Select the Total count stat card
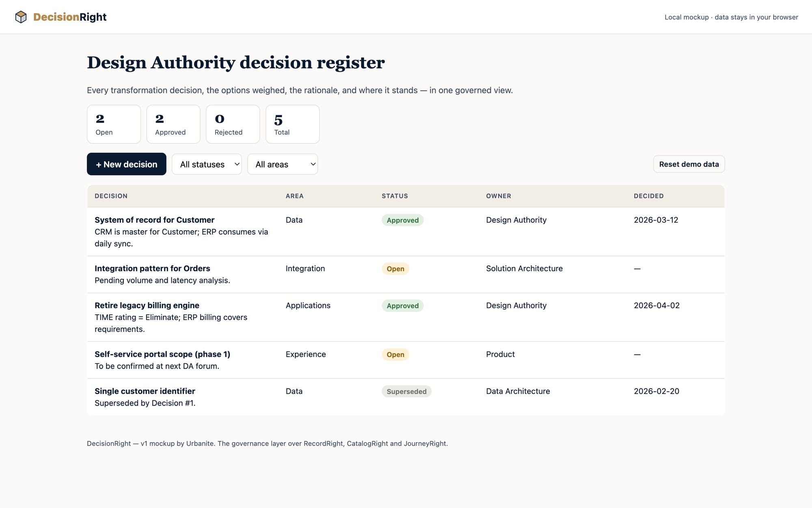The width and height of the screenshot is (812, 508). click(292, 124)
